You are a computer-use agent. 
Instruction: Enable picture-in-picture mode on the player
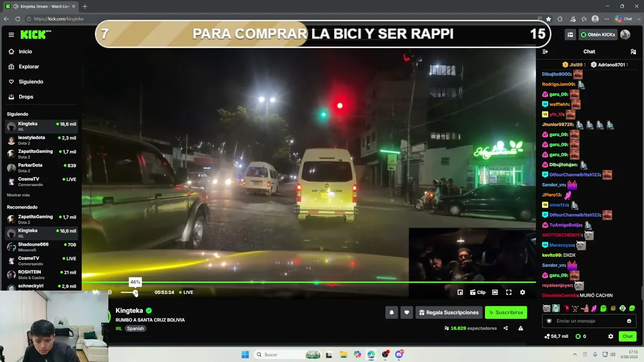(460, 292)
